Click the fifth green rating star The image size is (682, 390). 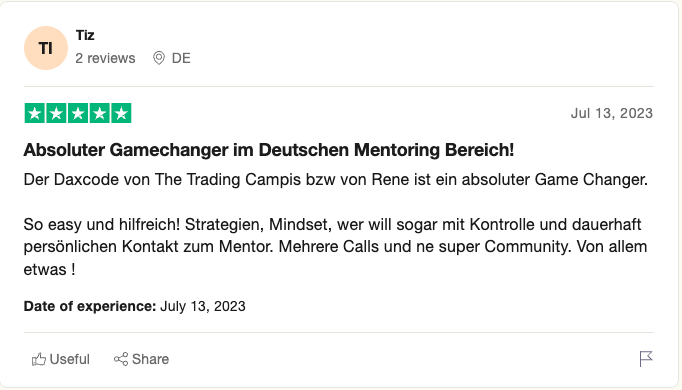[121, 113]
